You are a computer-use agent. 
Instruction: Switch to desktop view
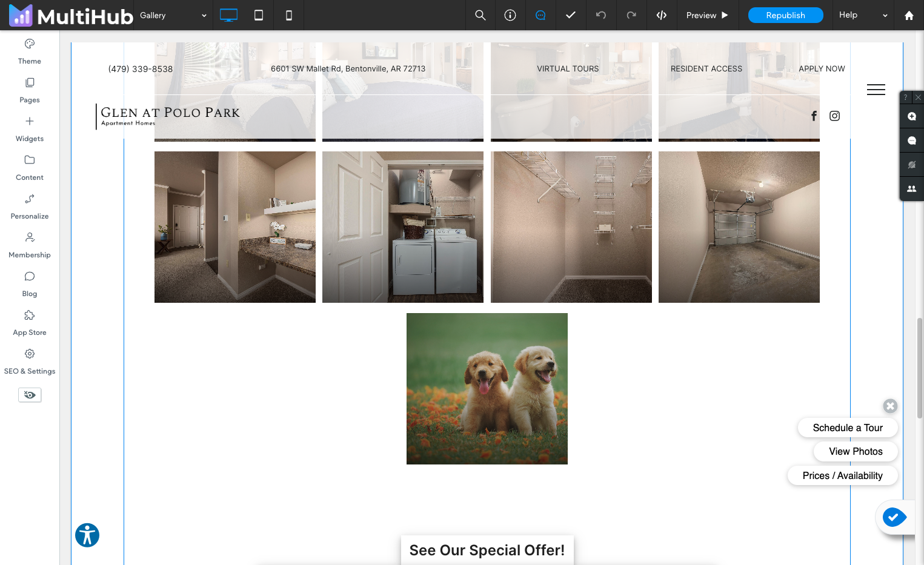tap(228, 15)
